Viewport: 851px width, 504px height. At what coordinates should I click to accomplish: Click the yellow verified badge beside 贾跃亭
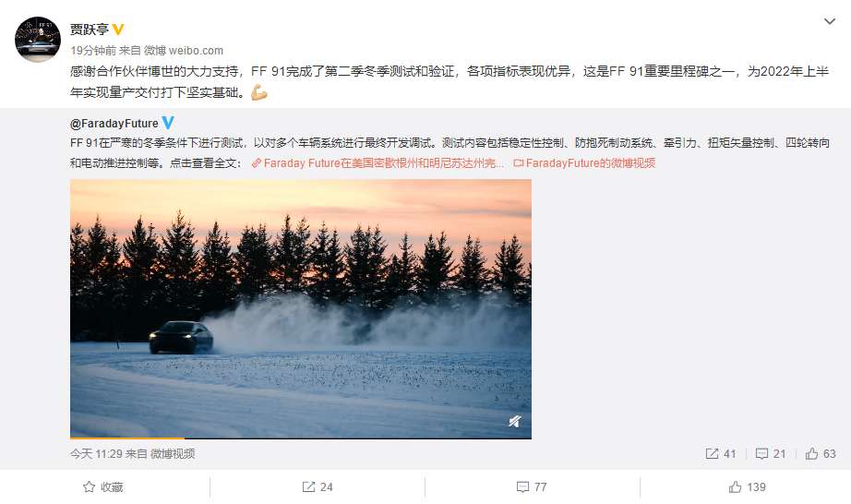tap(118, 30)
